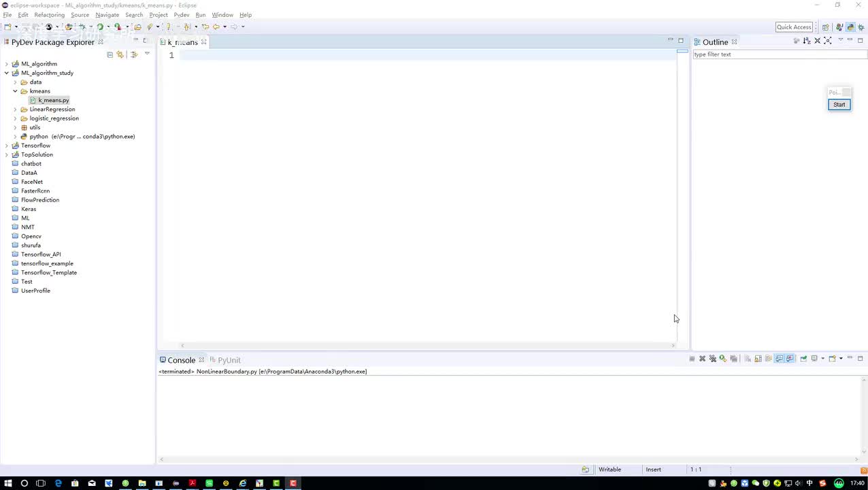The image size is (868, 490).
Task: Switch to the PyDev perspective icon
Action: coord(851,27)
